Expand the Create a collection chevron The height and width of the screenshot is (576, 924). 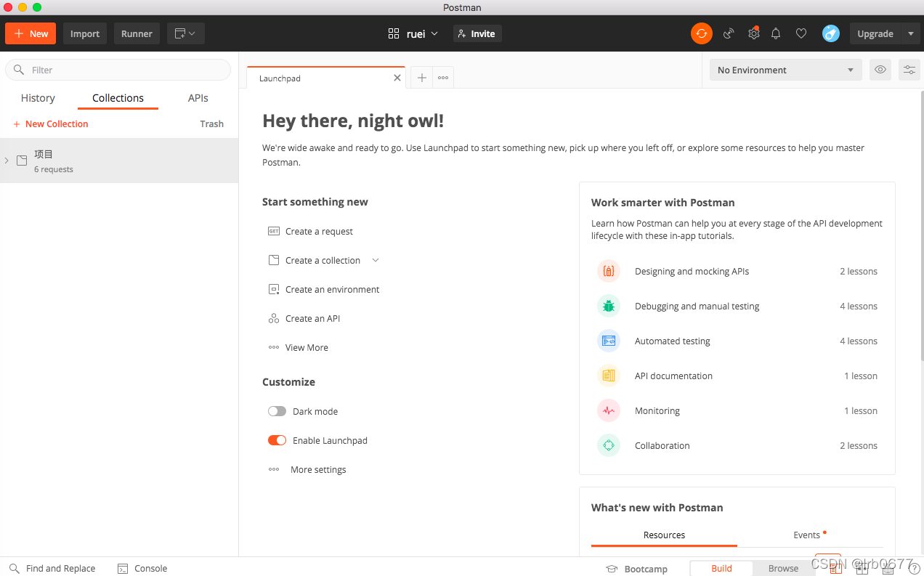[x=376, y=260]
